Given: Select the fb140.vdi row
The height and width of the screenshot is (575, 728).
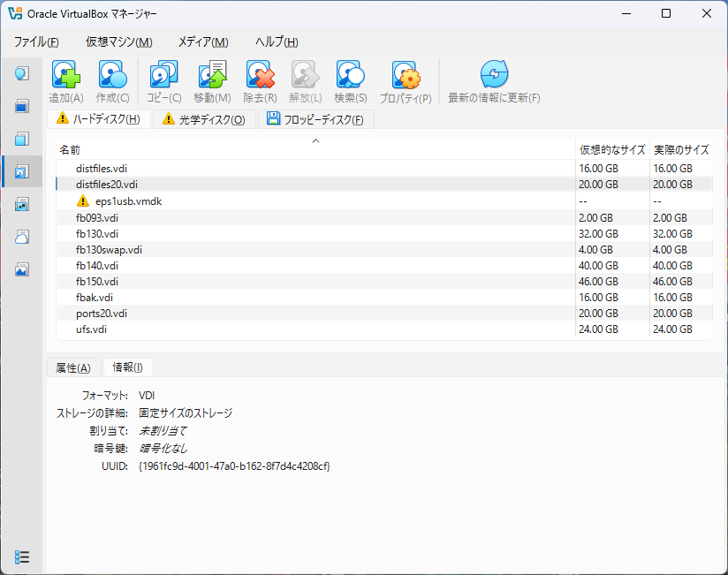Looking at the screenshot, I should (384, 266).
